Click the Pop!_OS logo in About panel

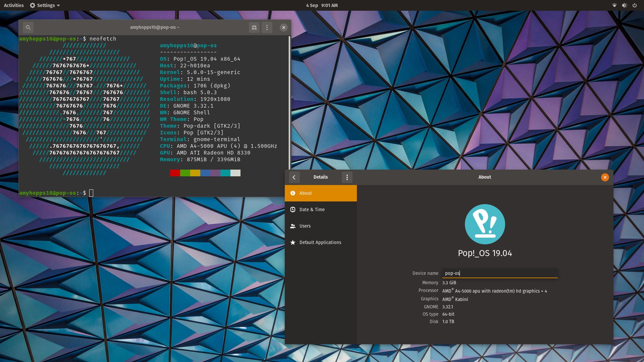pos(485,224)
